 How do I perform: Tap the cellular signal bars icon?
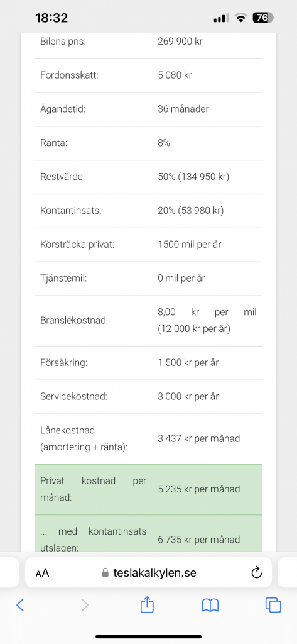[221, 18]
